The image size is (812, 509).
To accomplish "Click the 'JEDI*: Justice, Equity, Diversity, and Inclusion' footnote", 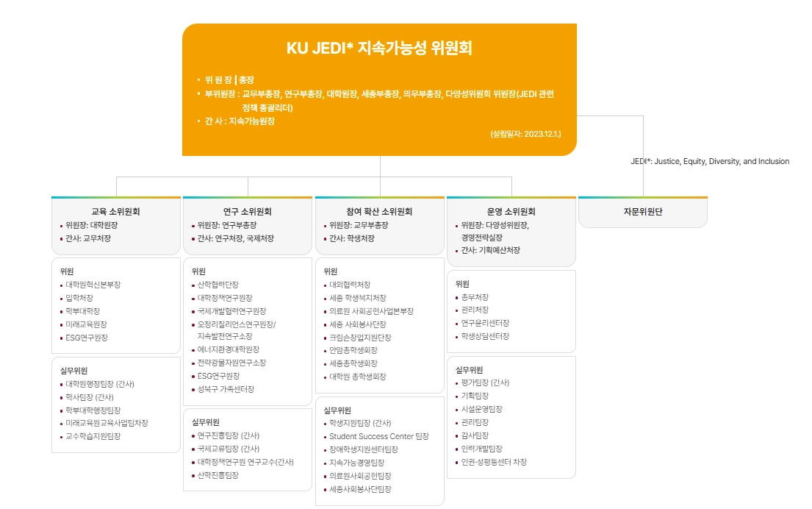I will 710,161.
